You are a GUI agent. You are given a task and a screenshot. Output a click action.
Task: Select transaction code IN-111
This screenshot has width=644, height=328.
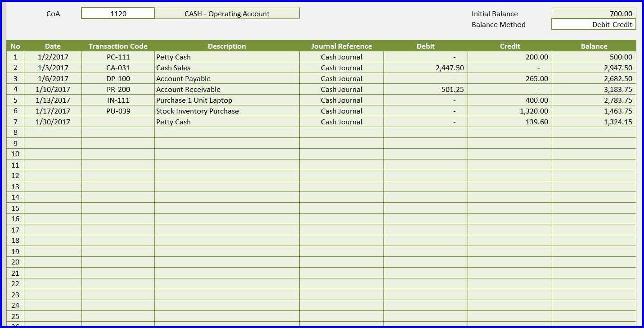[x=118, y=100]
